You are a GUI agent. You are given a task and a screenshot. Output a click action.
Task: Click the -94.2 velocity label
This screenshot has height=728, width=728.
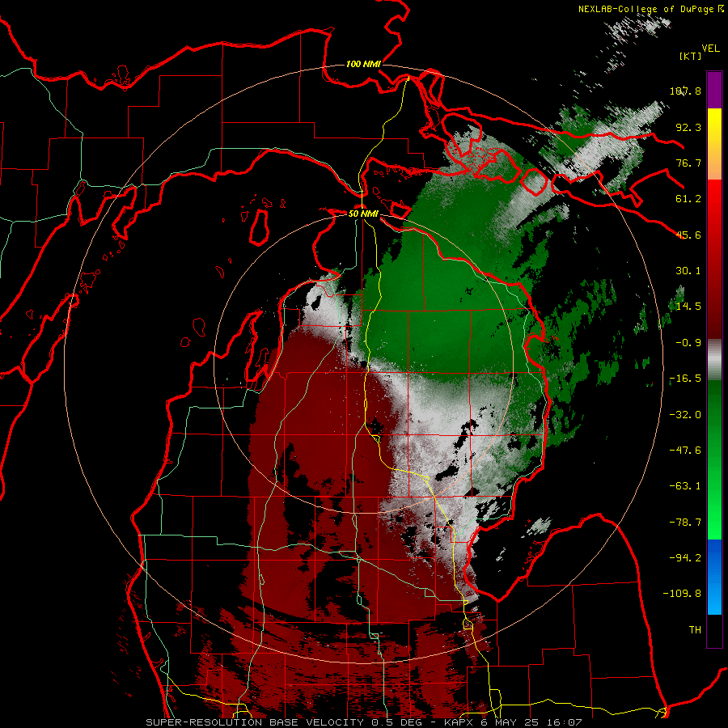point(685,557)
